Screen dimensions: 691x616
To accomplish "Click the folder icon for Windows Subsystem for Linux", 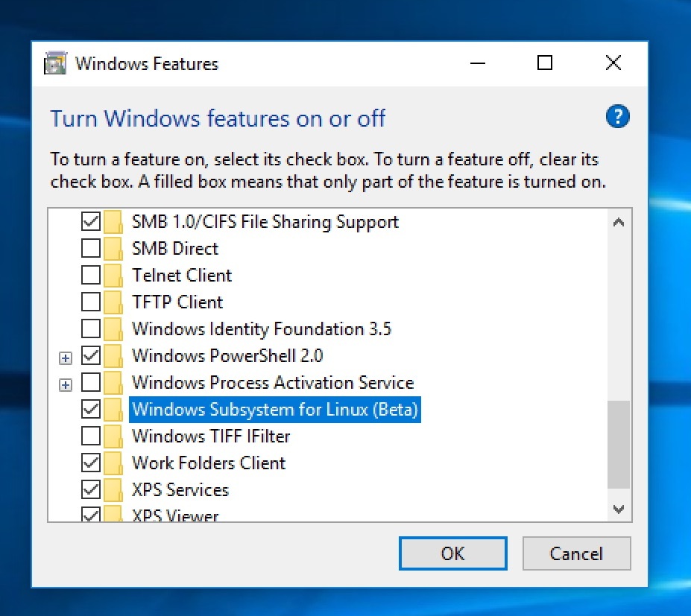I will 115,409.
